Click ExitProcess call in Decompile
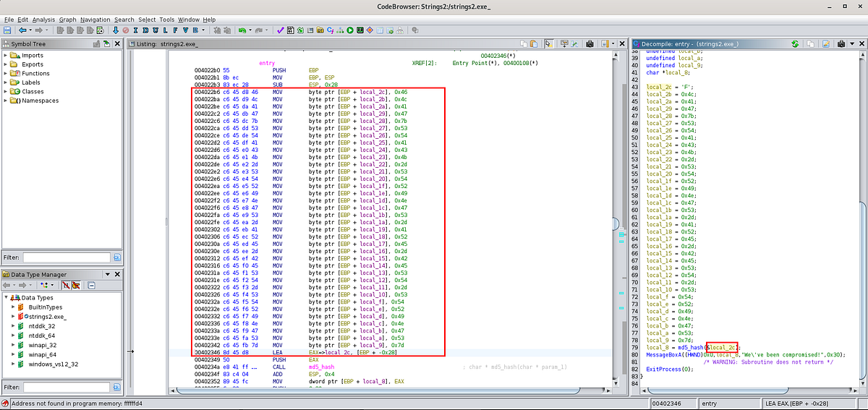The width and height of the screenshot is (868, 410). (x=663, y=369)
